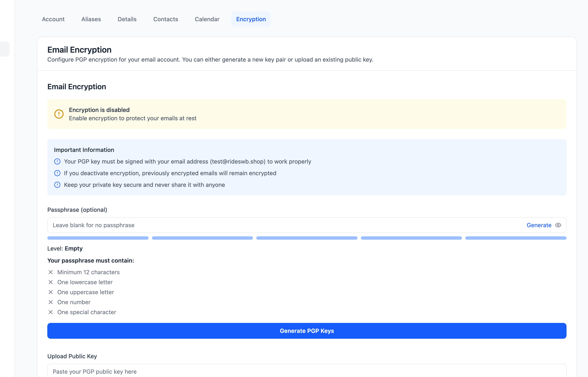Open the Account tab
Screen dimensions: 588x377
tap(53, 19)
